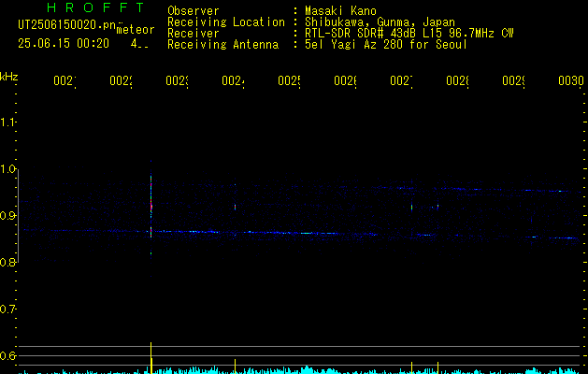Click the 0.8 frequency axis label
The width and height of the screenshot is (588, 374).
point(7,263)
